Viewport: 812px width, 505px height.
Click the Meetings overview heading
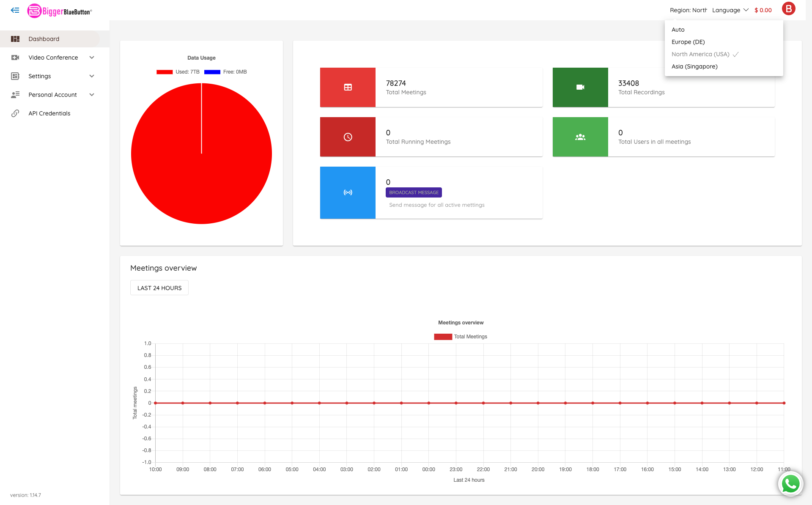[x=164, y=268]
